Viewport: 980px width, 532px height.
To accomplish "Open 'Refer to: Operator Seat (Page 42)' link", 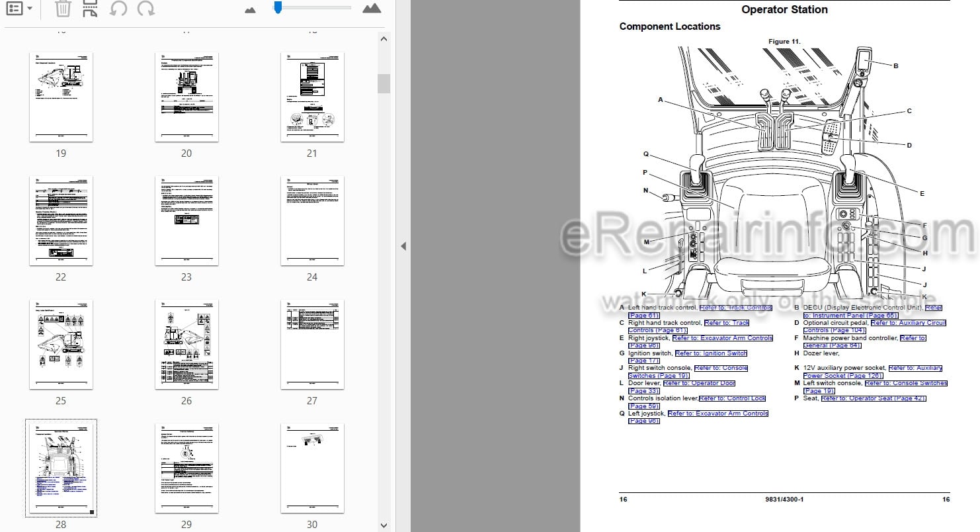I will [874, 398].
